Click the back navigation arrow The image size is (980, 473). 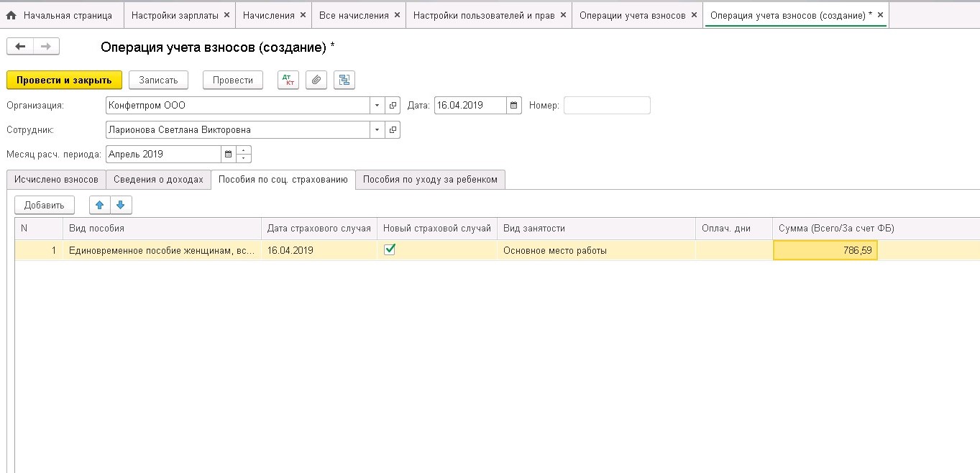pyautogui.click(x=20, y=47)
